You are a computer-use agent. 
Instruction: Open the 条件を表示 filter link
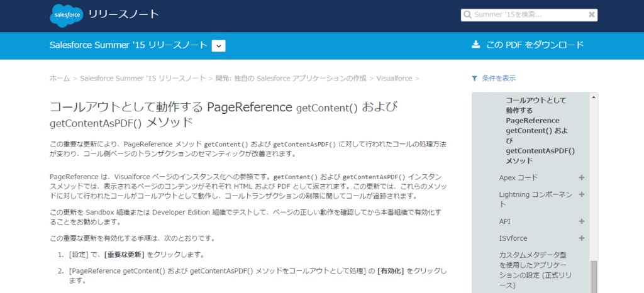click(499, 78)
